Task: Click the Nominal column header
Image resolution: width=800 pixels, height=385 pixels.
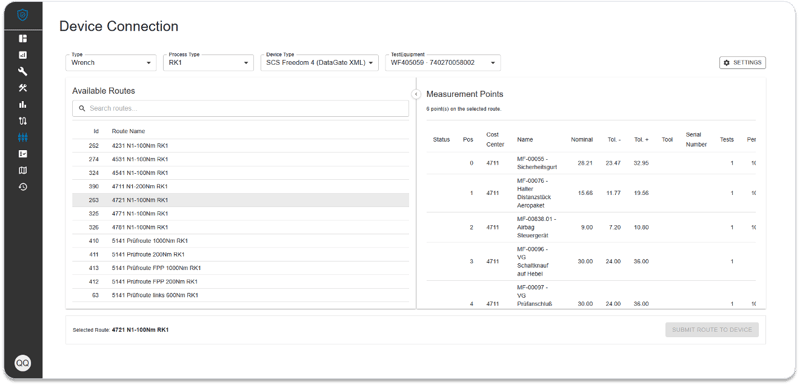Action: tap(582, 140)
